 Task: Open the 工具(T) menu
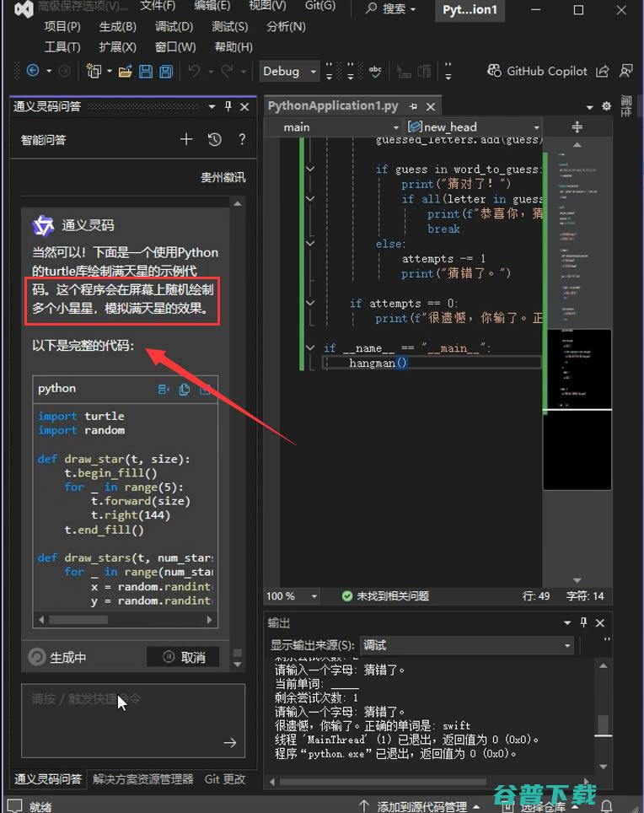tap(62, 47)
